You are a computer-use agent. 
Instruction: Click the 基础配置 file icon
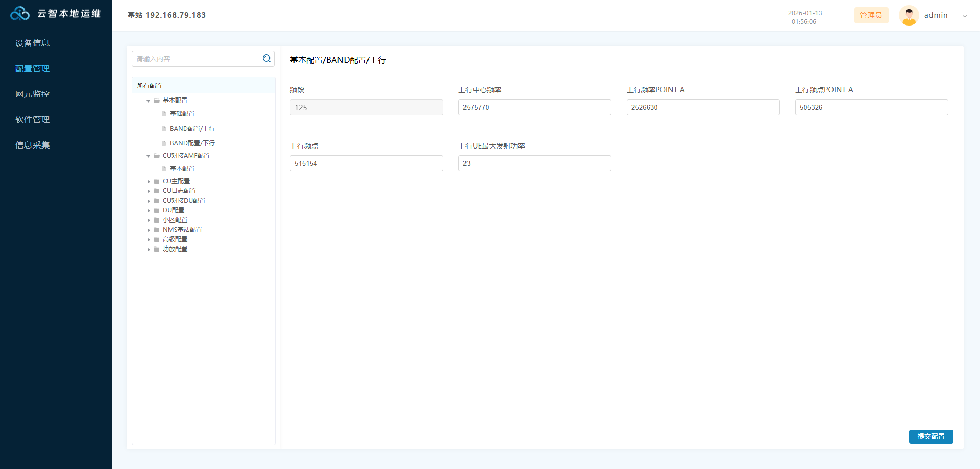point(164,114)
